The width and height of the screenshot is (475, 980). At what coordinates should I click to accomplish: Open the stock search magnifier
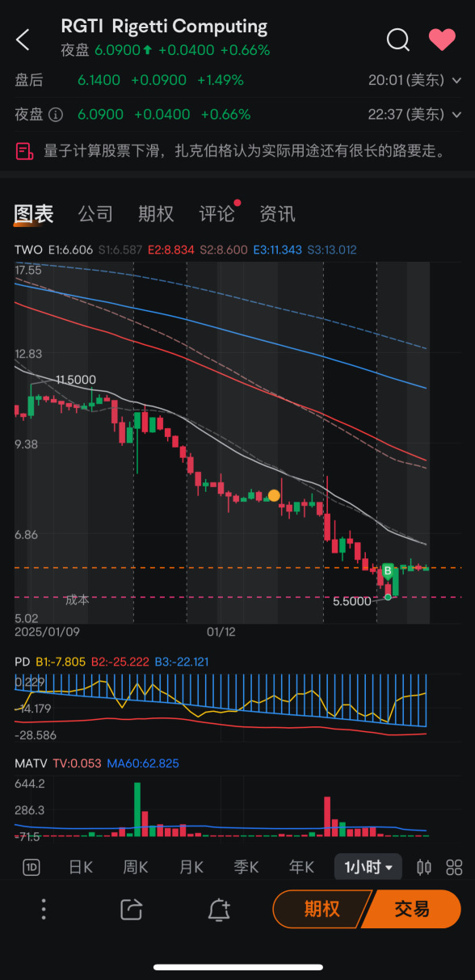397,39
